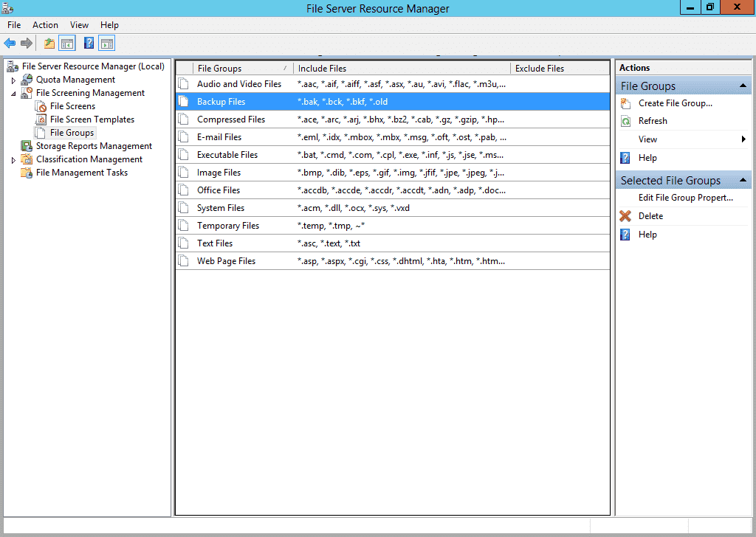Viewport: 756px width, 537px height.
Task: Select File Screens in the tree
Action: point(73,106)
